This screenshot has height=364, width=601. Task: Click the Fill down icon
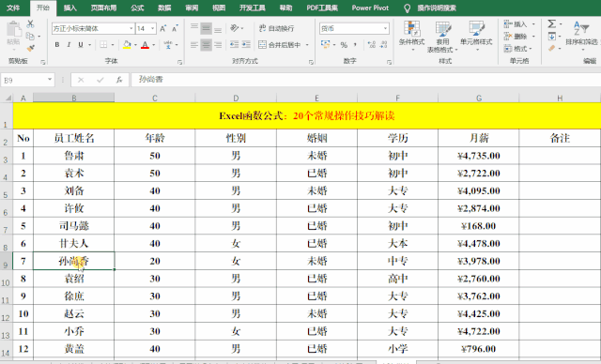(551, 37)
